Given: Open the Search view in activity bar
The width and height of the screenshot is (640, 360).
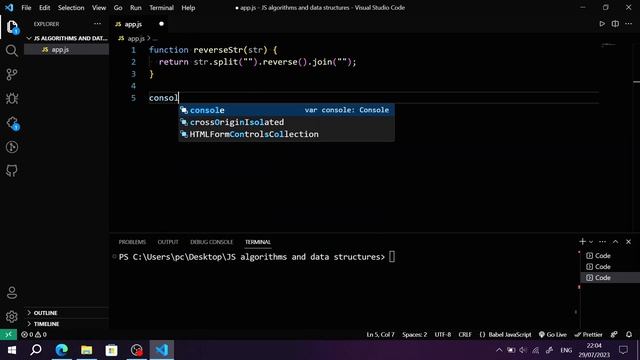Looking at the screenshot, I should [x=12, y=51].
